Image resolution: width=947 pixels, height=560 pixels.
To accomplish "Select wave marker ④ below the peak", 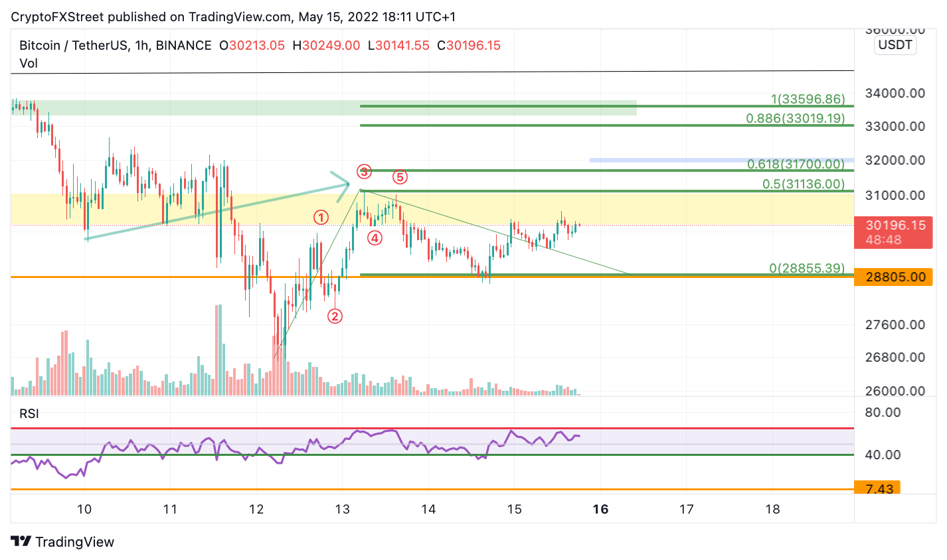I will tap(375, 236).
